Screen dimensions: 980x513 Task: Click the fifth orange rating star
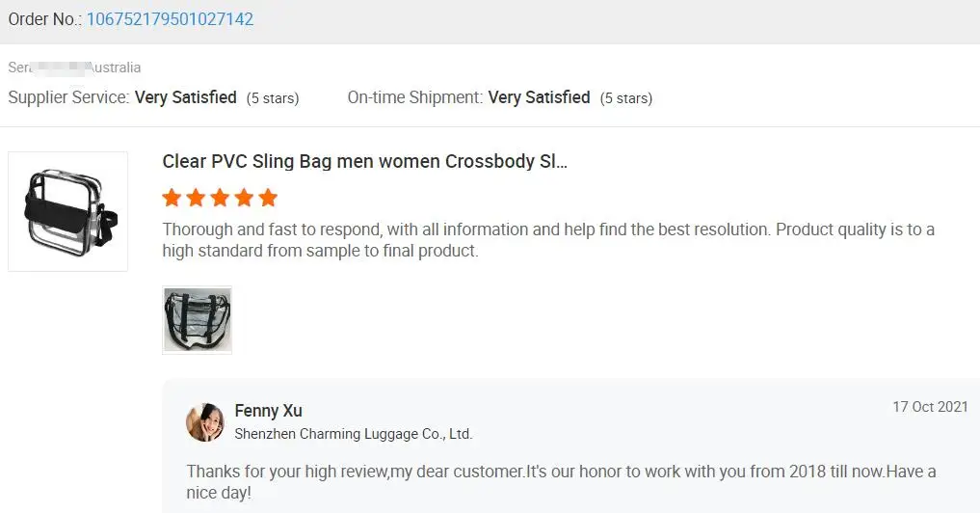pyautogui.click(x=268, y=199)
